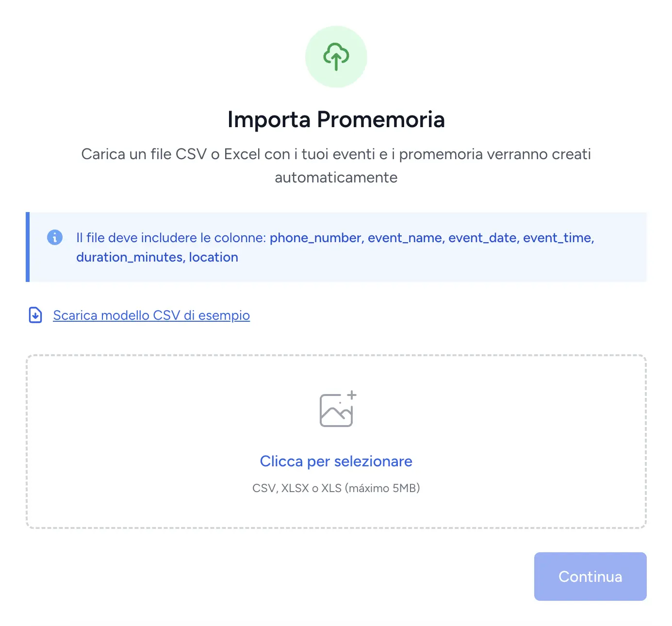Image resolution: width=672 pixels, height=626 pixels.
Task: Click the phone_number column name in the notice
Action: click(x=315, y=238)
